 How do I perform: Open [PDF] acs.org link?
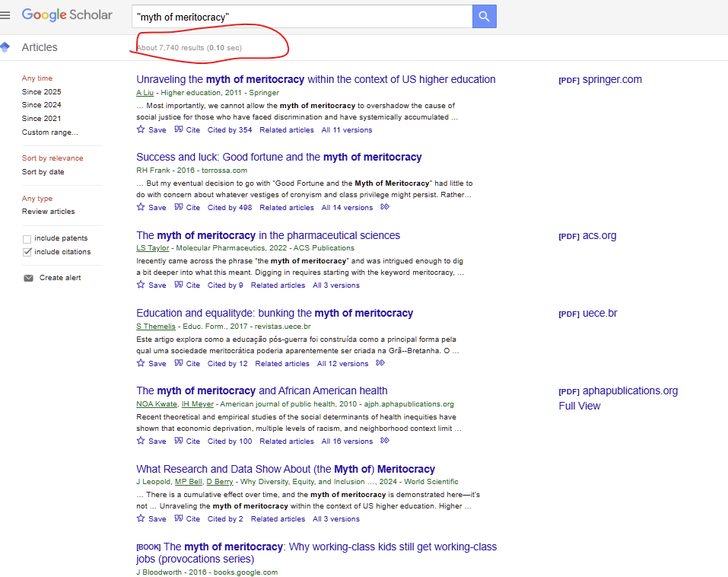click(x=587, y=235)
